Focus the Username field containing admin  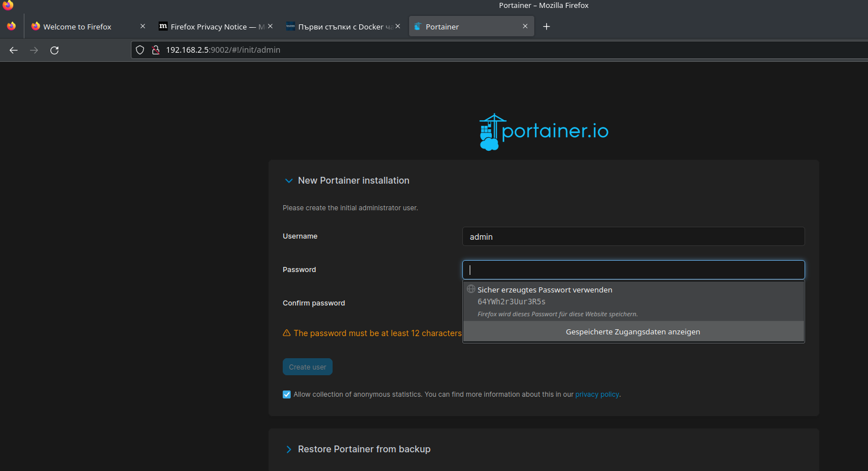click(633, 236)
